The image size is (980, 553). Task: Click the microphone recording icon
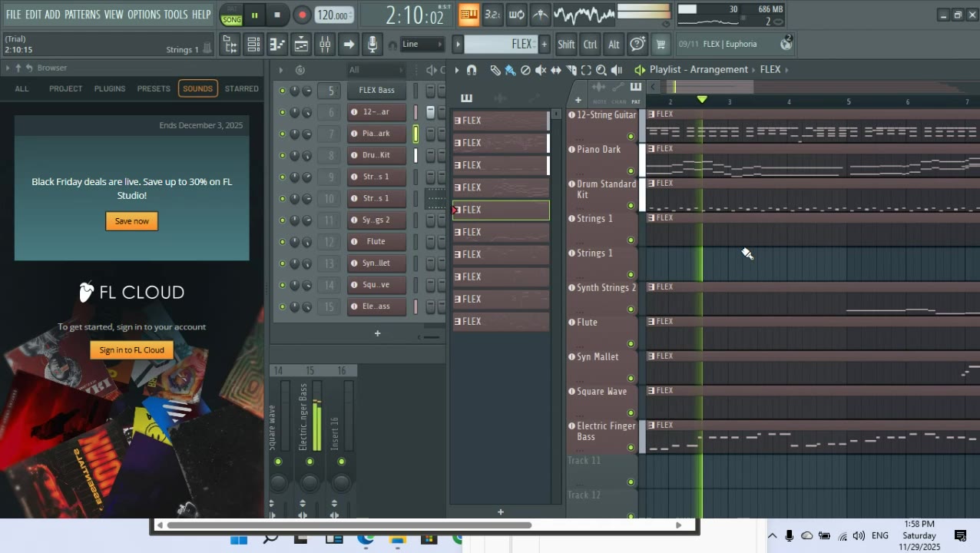coord(372,45)
